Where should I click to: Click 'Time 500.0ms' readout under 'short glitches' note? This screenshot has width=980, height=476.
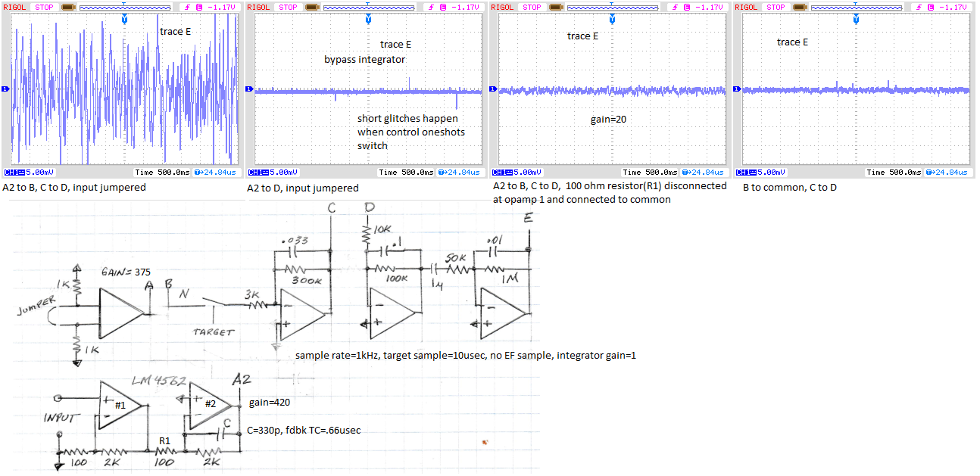pyautogui.click(x=407, y=173)
